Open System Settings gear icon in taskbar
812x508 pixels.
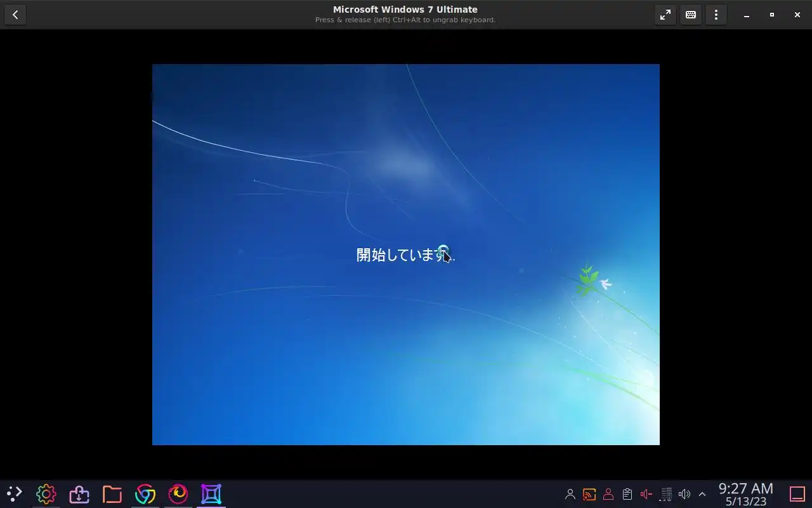point(46,493)
